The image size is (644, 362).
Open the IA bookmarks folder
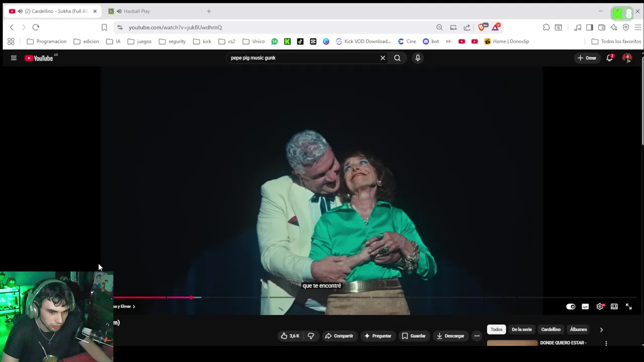point(113,41)
